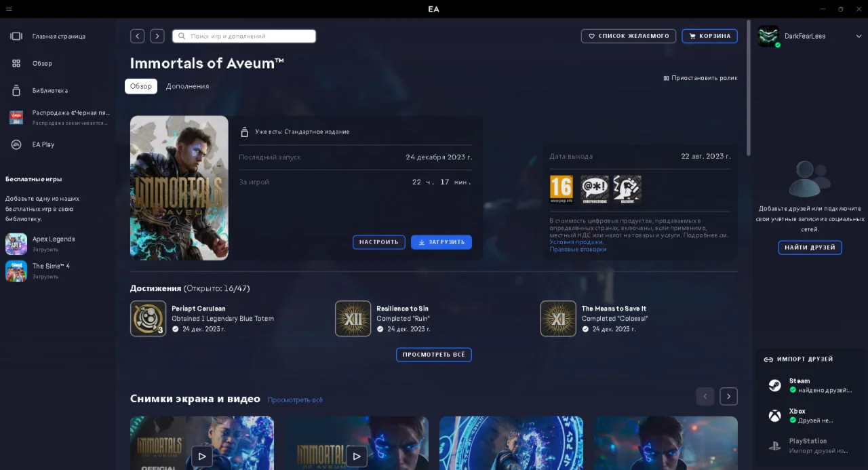Show previous screenshots with left carousel arrow
868x470 pixels.
coord(705,396)
